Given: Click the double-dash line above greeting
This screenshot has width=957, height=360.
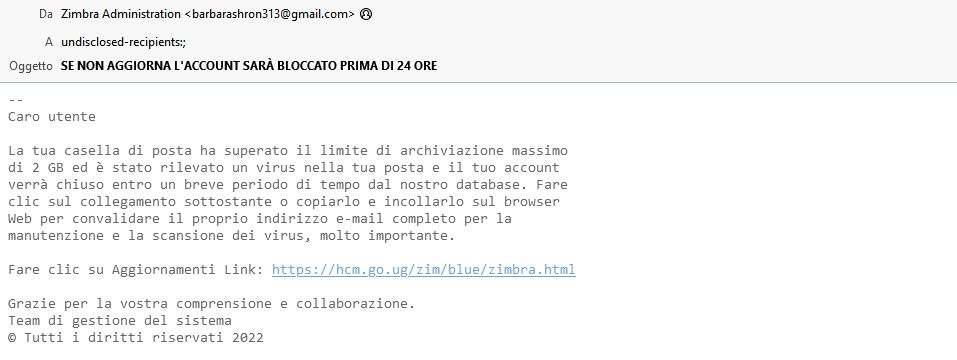Looking at the screenshot, I should pyautogui.click(x=16, y=99).
